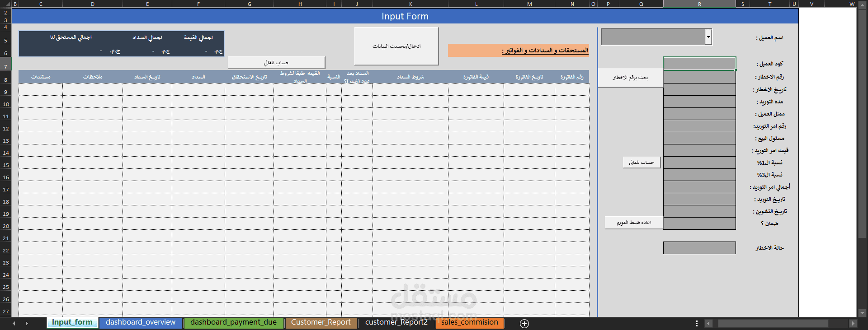The image size is (868, 330).
Task: Switch to the Input_form sheet tab
Action: point(72,322)
